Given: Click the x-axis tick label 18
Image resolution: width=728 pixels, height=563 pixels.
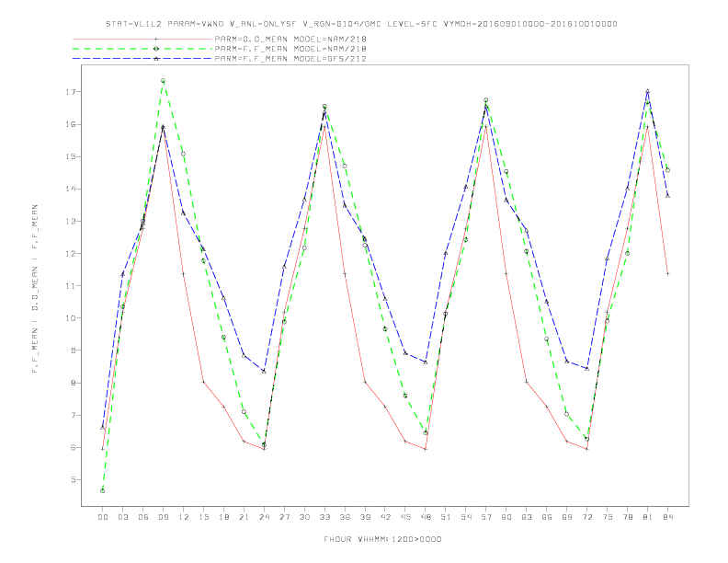Looking at the screenshot, I should [223, 517].
